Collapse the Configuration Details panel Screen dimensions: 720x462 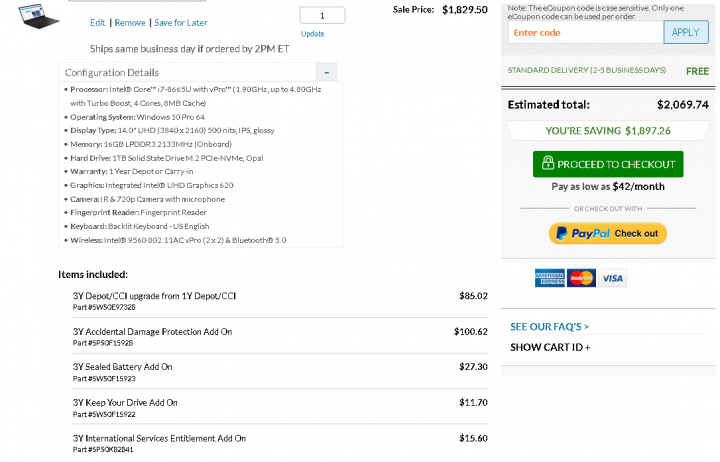point(326,73)
